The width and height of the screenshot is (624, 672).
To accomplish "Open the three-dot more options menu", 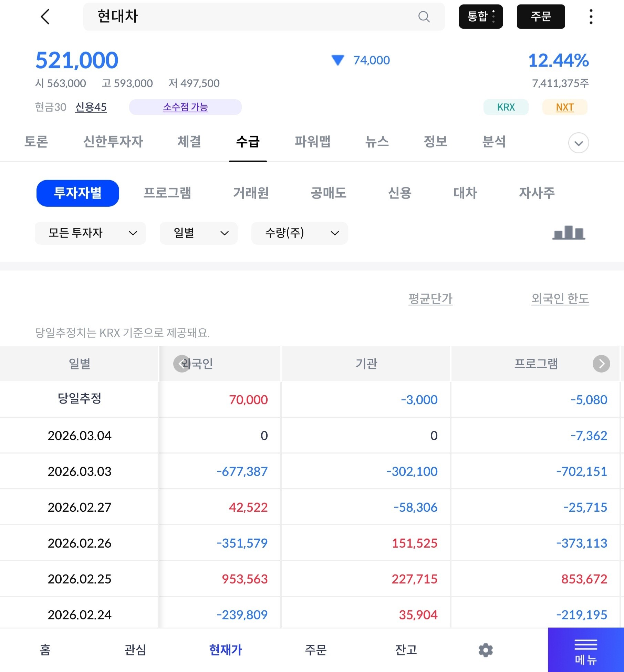I will pyautogui.click(x=591, y=17).
